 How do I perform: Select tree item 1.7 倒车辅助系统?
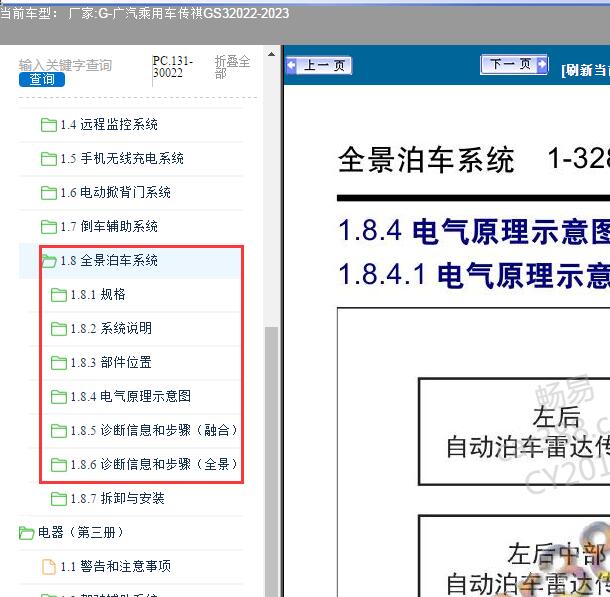tap(109, 226)
